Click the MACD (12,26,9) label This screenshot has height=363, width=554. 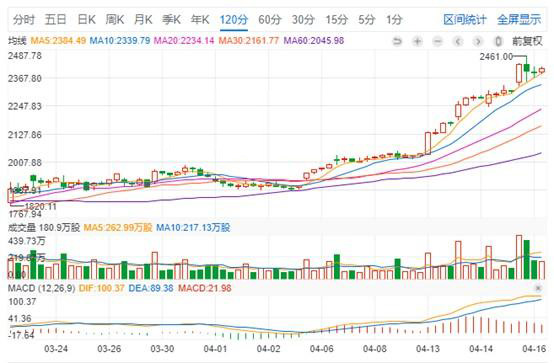pos(41,288)
